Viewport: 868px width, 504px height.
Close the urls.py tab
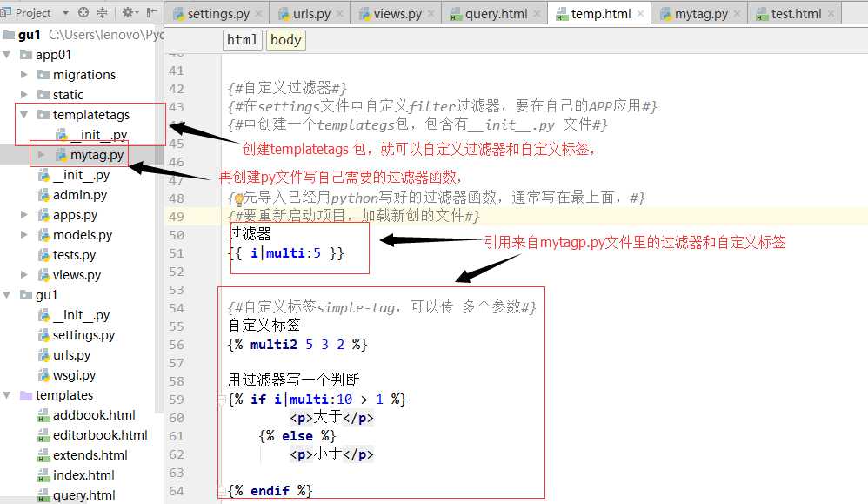pos(340,14)
